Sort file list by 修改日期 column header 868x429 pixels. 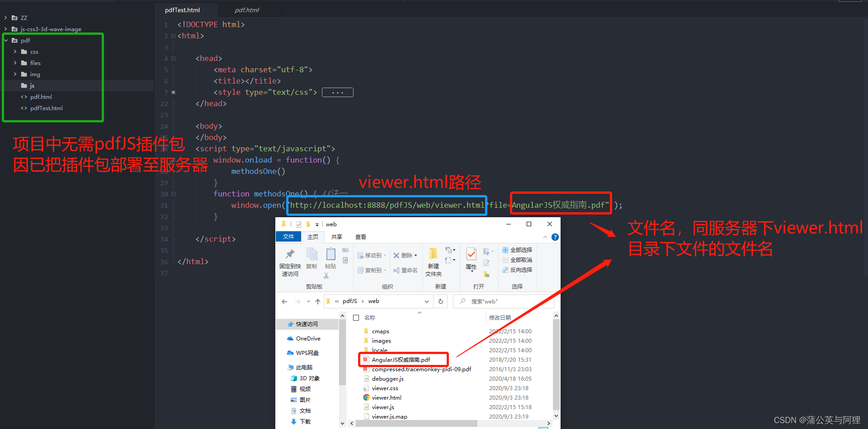point(500,317)
